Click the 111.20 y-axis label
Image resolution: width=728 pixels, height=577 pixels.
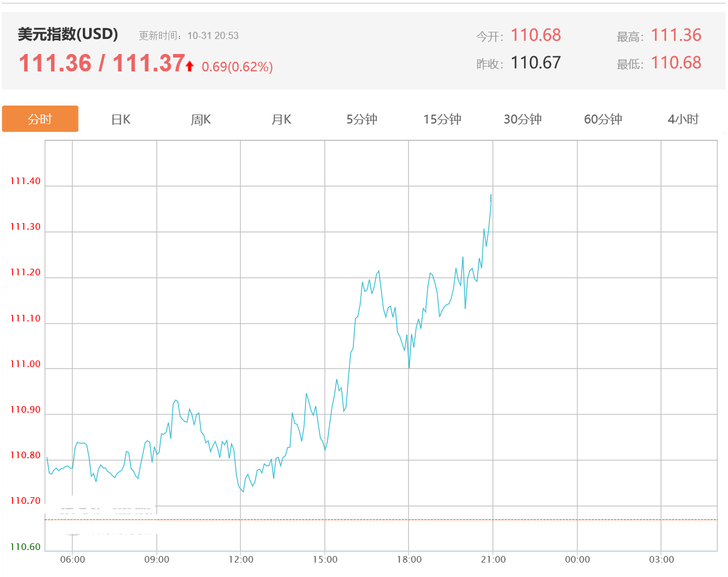pos(25,273)
